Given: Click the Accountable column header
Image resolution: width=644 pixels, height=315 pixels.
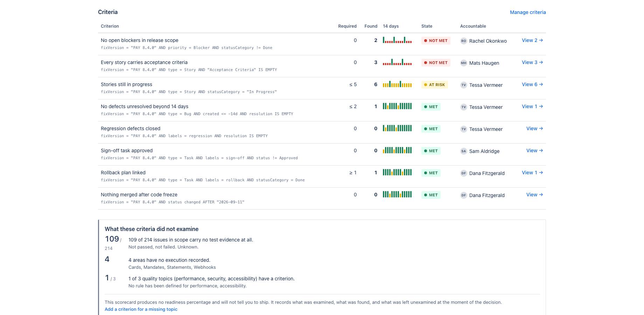Looking at the screenshot, I should click(473, 26).
